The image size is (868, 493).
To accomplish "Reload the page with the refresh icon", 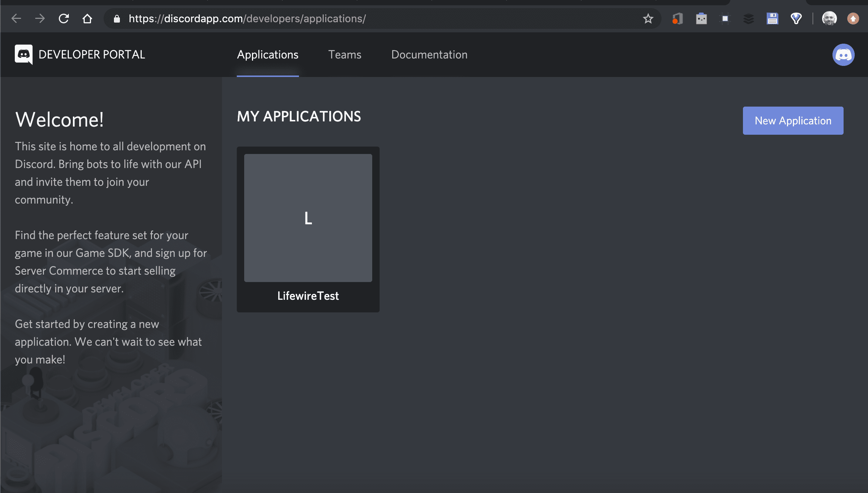I will (64, 19).
